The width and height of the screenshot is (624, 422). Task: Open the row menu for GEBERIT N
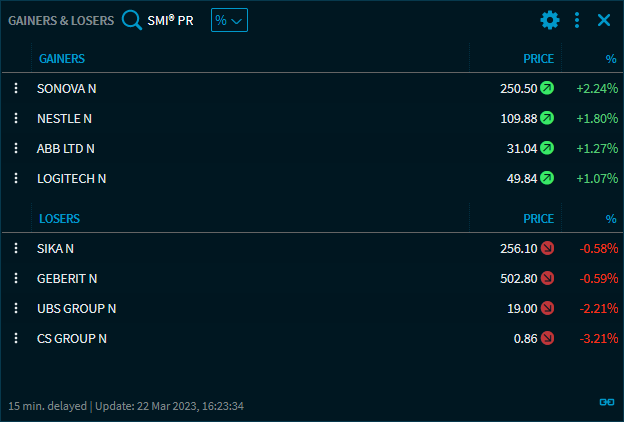16,278
